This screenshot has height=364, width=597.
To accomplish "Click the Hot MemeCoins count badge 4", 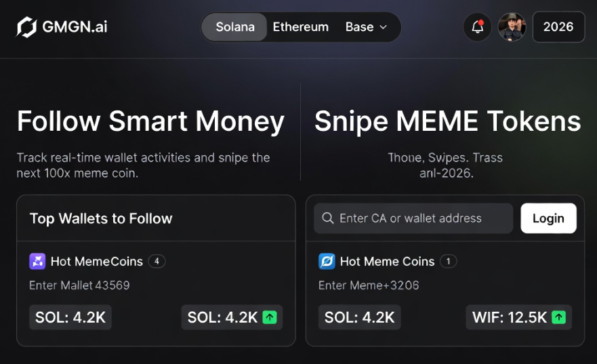I will 157,262.
